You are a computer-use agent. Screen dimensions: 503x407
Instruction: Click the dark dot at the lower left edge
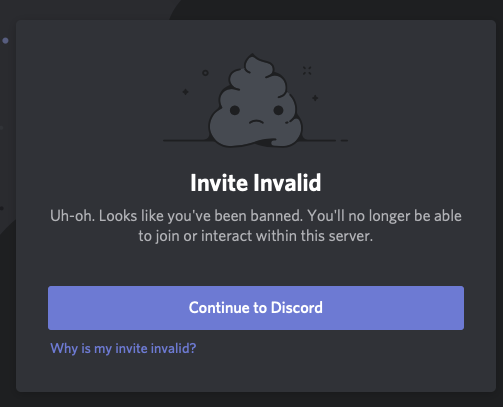click(2, 208)
